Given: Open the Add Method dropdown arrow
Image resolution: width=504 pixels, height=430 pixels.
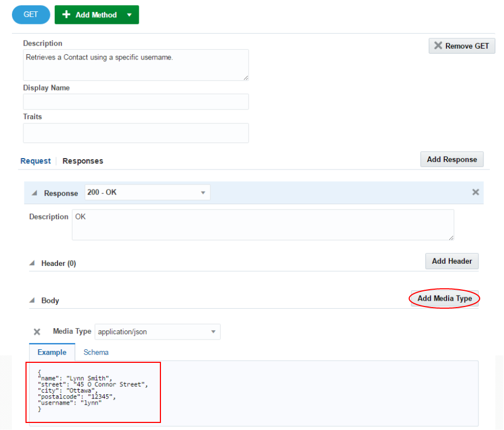Looking at the screenshot, I should [129, 15].
